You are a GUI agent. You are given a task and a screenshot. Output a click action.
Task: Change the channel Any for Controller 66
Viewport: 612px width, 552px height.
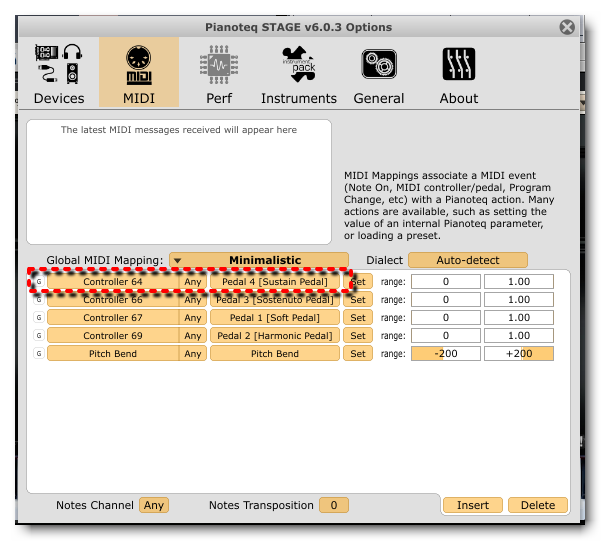[x=193, y=299]
